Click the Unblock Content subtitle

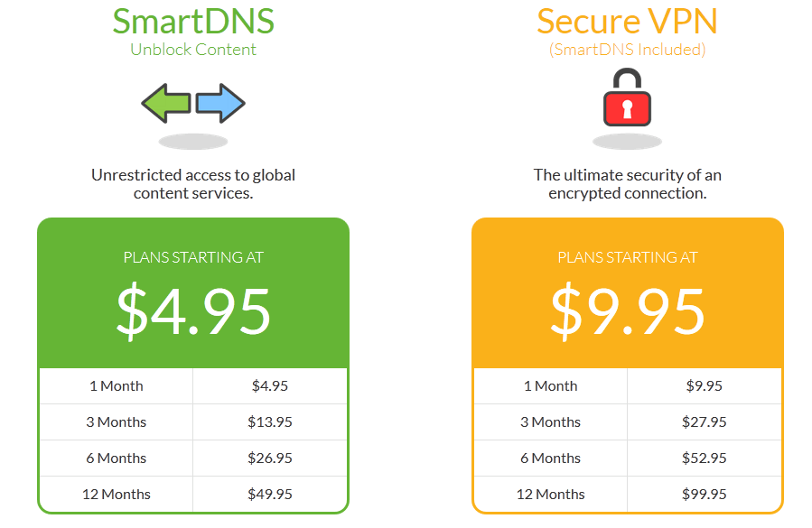click(x=193, y=50)
